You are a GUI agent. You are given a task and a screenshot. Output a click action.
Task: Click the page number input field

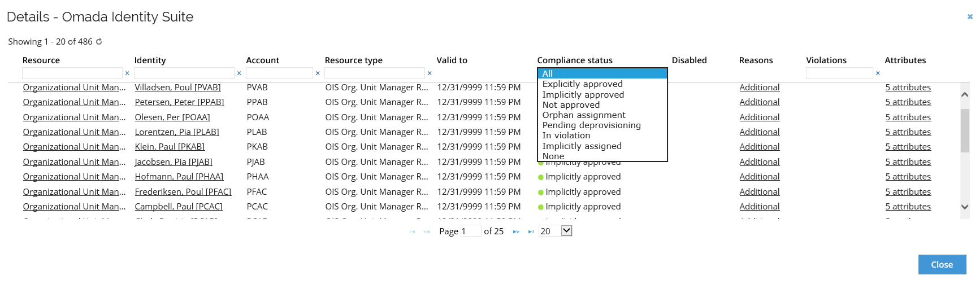(471, 231)
